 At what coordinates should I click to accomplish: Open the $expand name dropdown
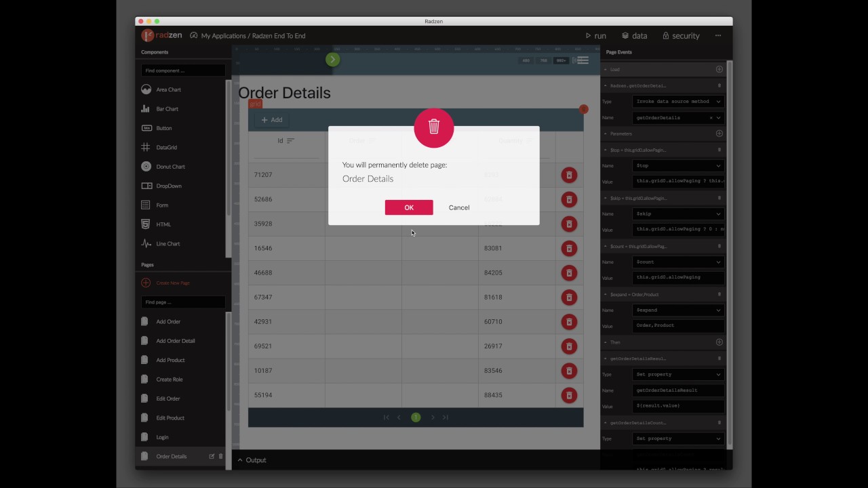point(678,310)
